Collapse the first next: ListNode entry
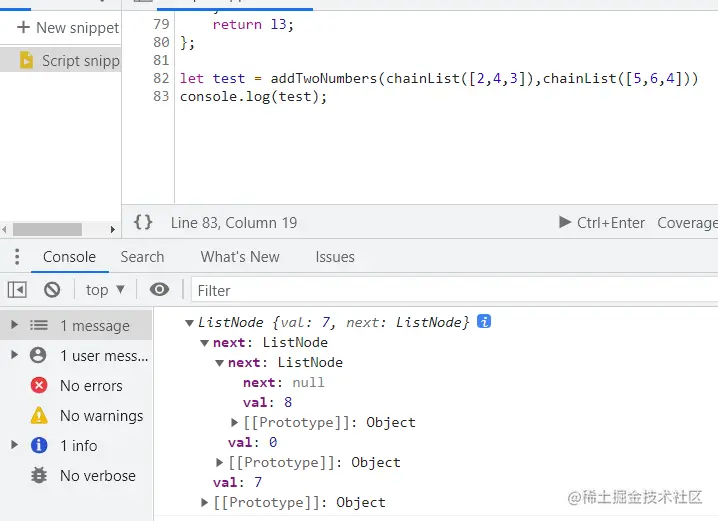This screenshot has width=718, height=521. point(205,343)
